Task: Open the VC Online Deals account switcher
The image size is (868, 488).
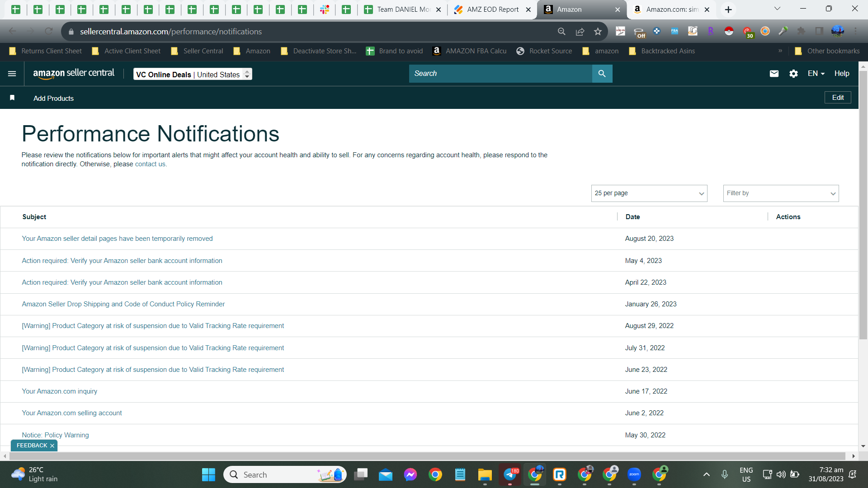Action: 193,74
